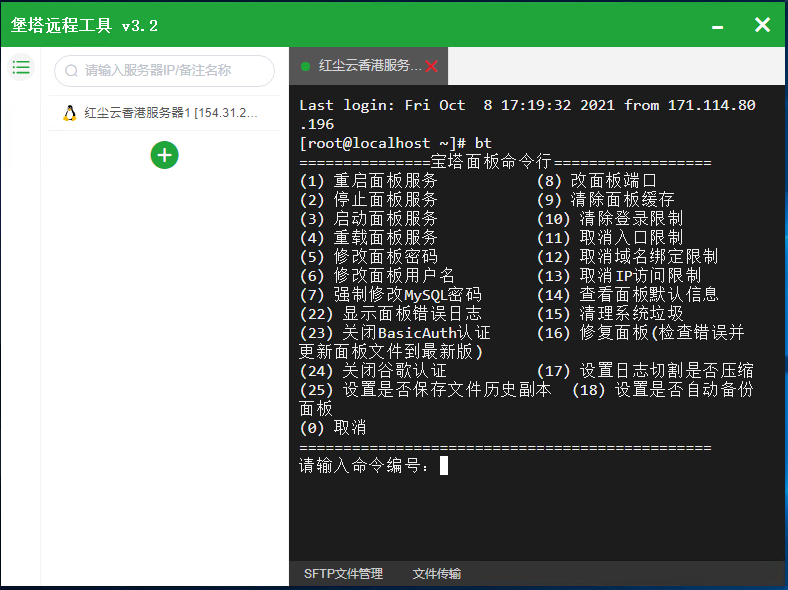Click the [root@localhost ~]# bt prompt line

coord(395,143)
